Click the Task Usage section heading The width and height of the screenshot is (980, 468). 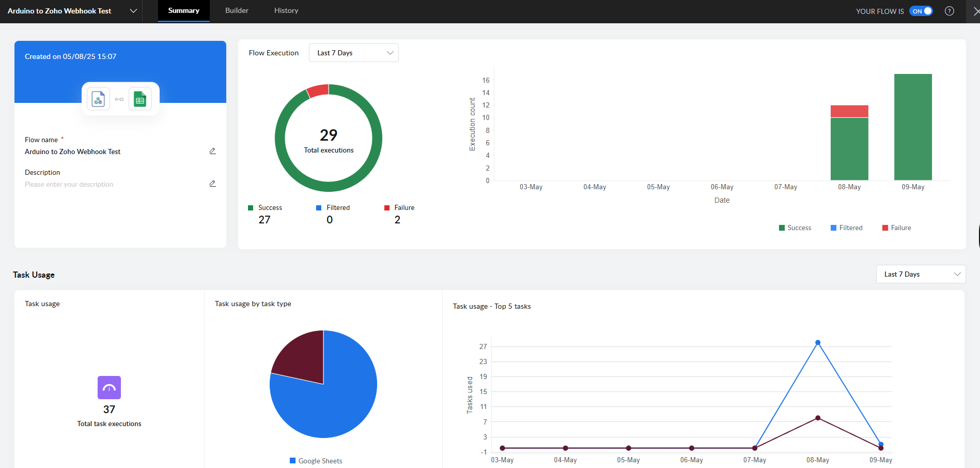tap(34, 275)
